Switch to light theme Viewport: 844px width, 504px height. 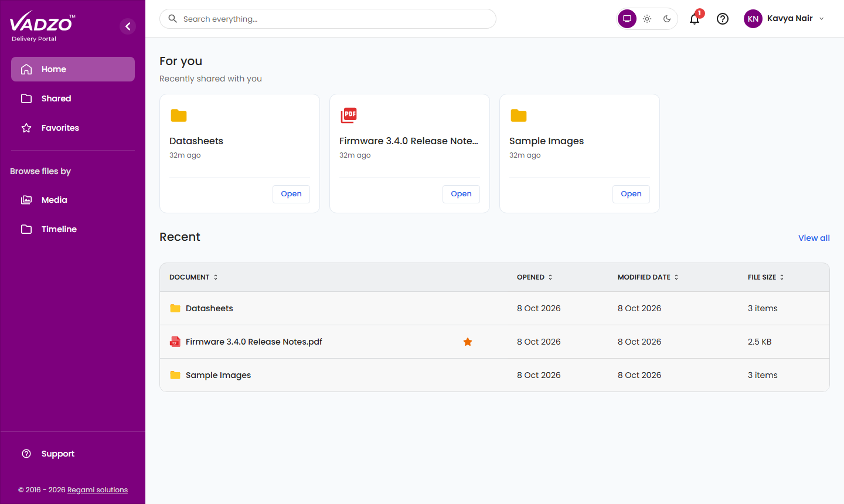click(x=647, y=19)
